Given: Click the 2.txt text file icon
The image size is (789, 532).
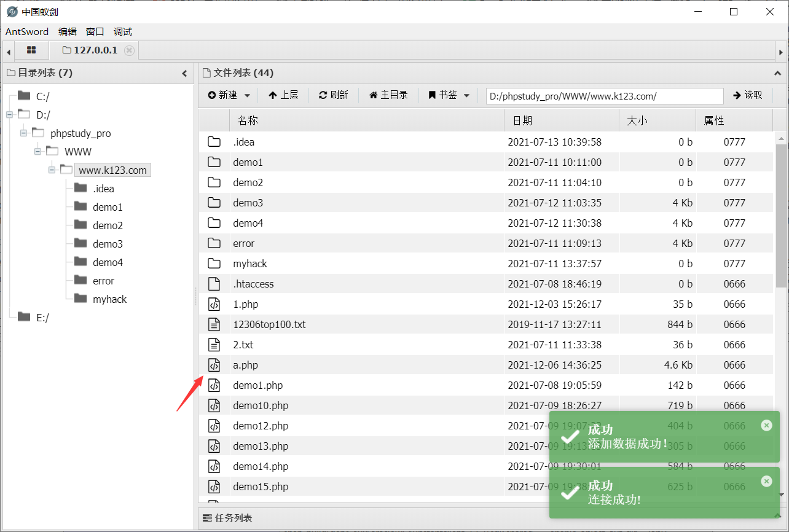Looking at the screenshot, I should point(214,345).
